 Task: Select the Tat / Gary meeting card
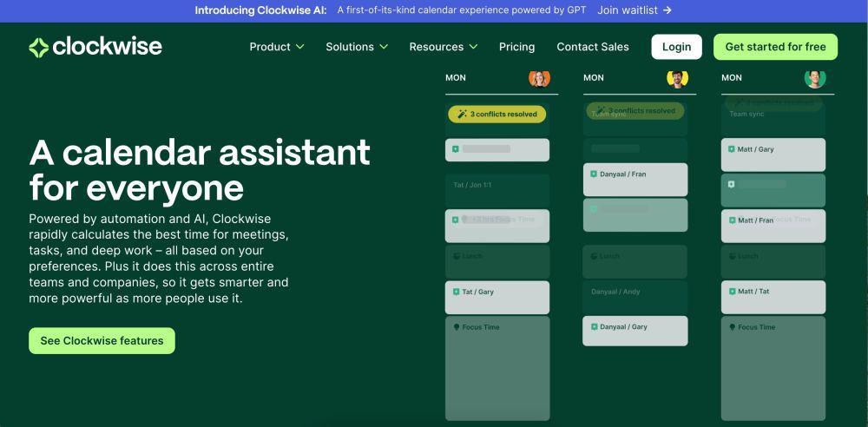(497, 298)
